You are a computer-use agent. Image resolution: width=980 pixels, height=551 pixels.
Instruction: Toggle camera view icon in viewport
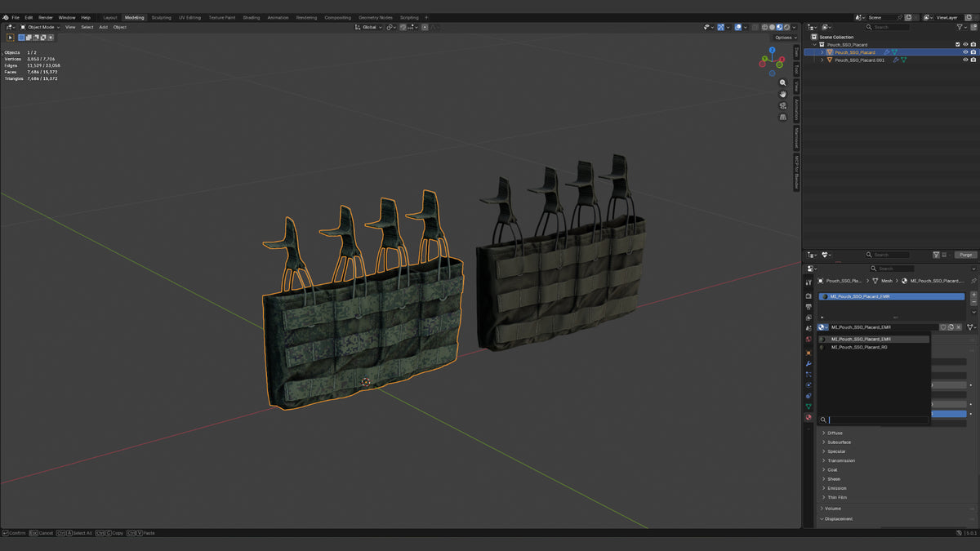782,105
